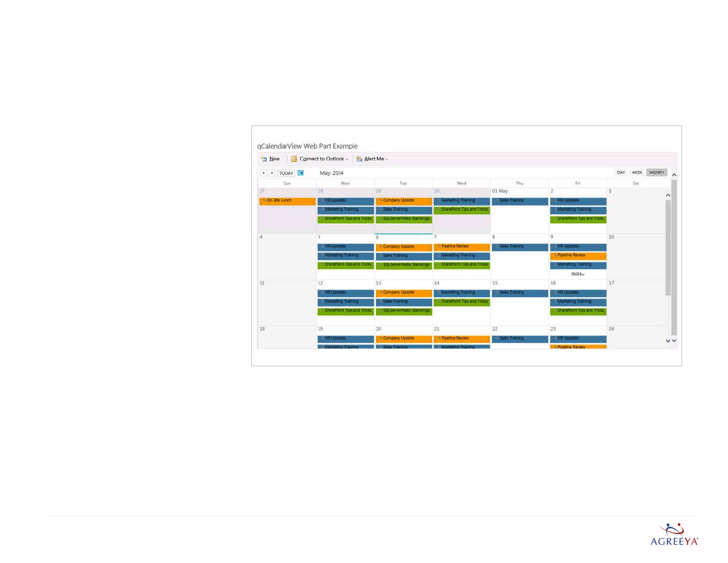Click the New button label

274,159
